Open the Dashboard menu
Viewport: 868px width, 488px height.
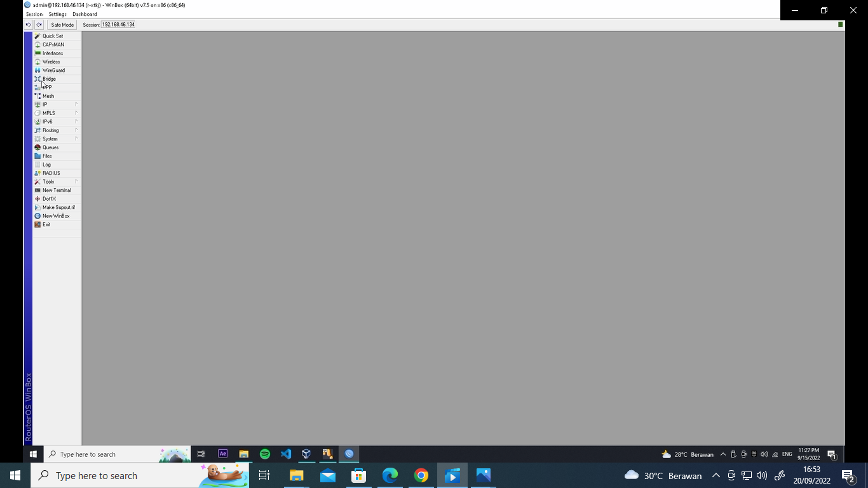coord(85,14)
